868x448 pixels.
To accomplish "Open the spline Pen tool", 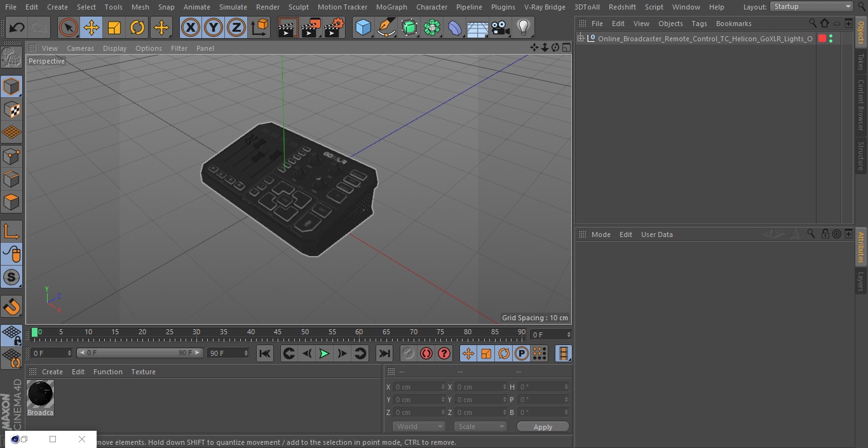I will point(386,27).
